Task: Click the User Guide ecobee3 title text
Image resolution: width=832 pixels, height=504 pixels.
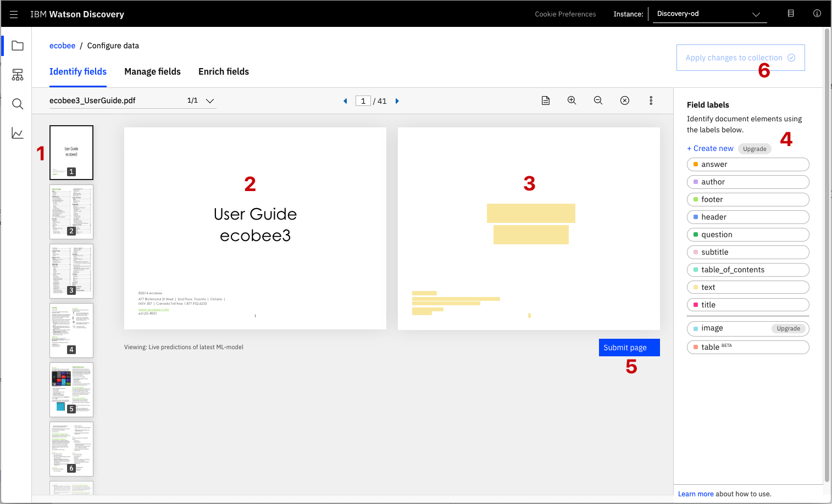Action: point(255,225)
